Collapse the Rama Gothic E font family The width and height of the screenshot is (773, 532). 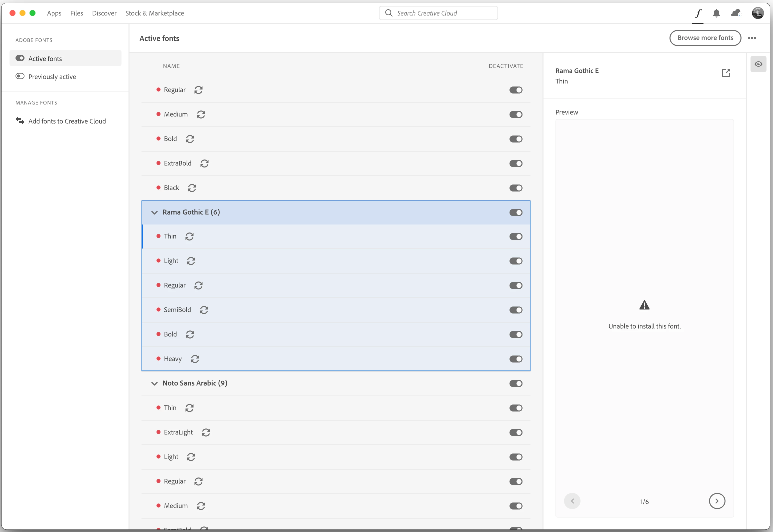[x=154, y=212]
